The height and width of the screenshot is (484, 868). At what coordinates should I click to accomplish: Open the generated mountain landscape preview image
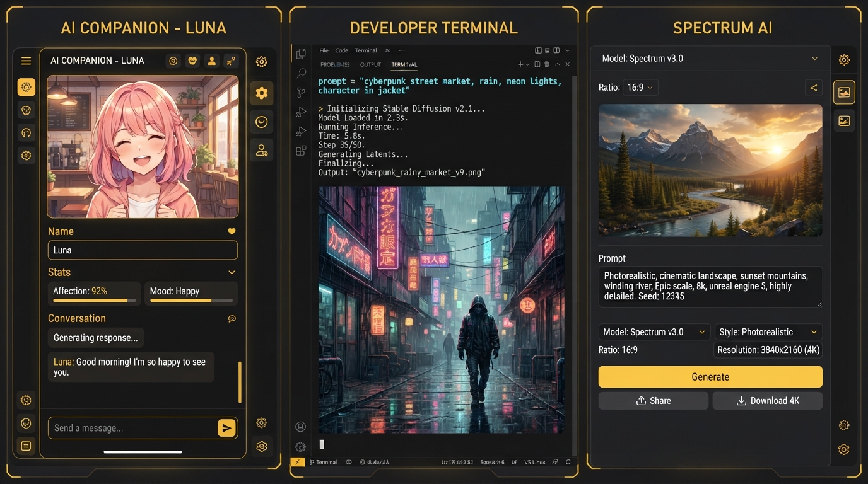pyautogui.click(x=710, y=170)
